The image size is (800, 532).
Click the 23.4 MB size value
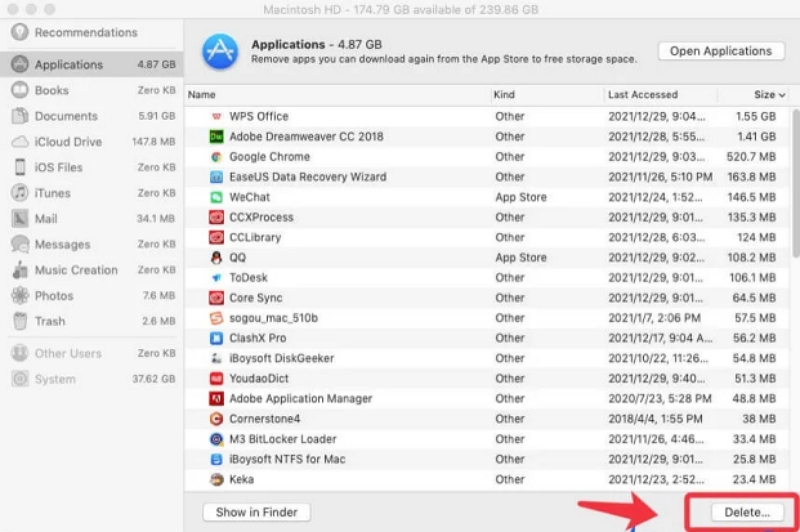click(x=755, y=479)
